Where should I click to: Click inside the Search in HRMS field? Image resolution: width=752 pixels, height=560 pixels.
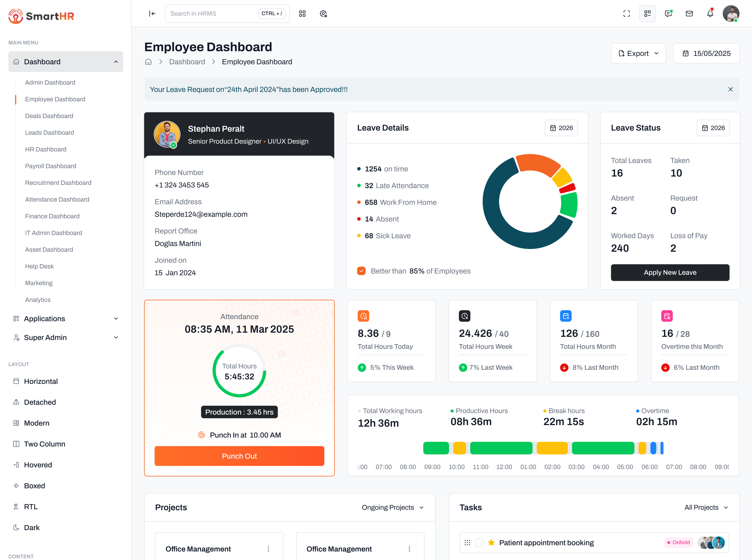(x=210, y=13)
